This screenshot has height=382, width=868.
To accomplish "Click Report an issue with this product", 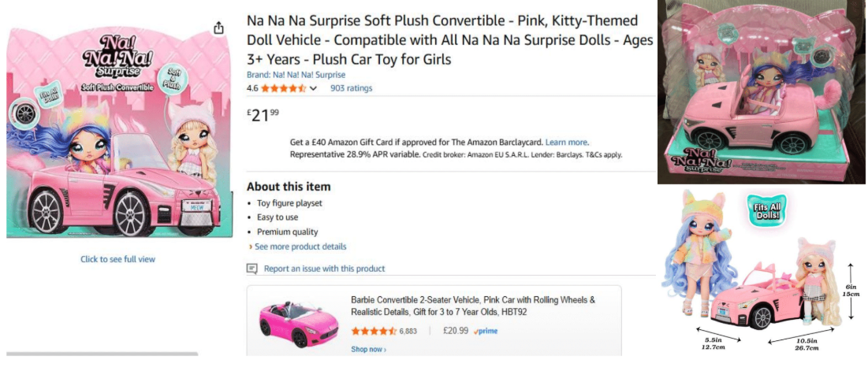I will 324,269.
